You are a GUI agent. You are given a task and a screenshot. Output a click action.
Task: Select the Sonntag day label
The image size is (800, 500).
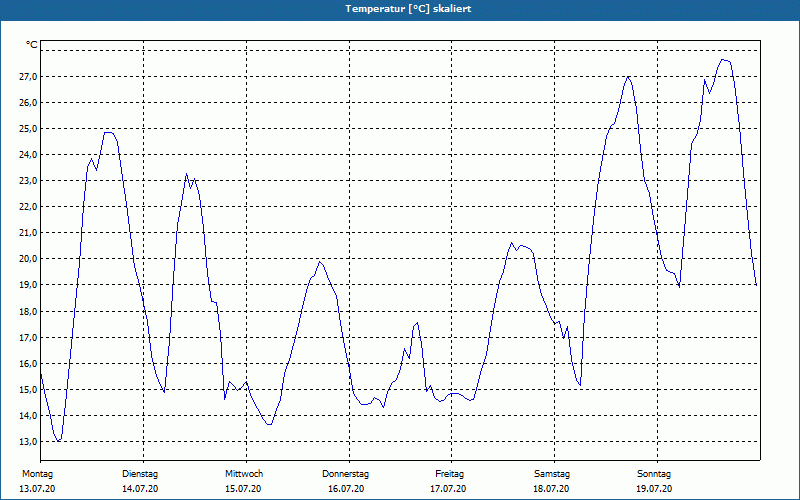pyautogui.click(x=654, y=474)
